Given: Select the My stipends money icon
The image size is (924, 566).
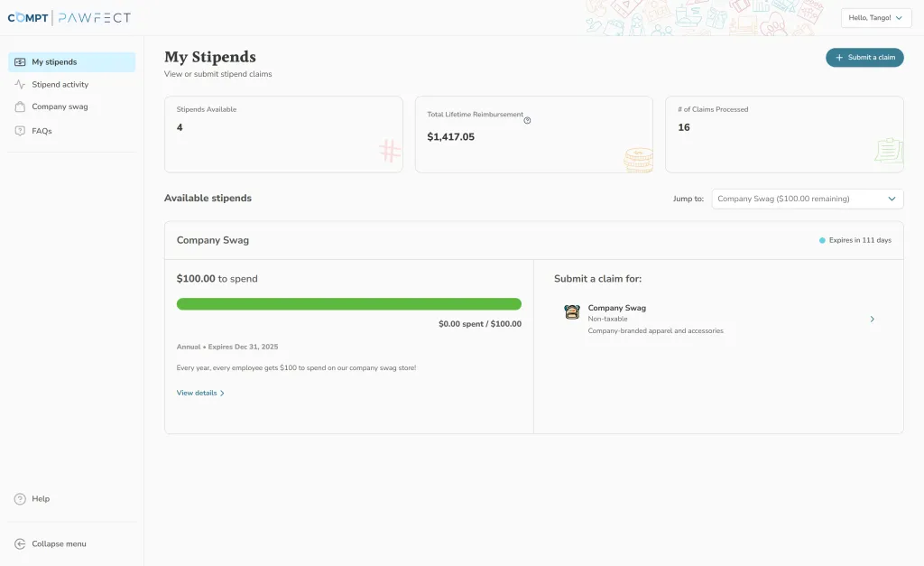Looking at the screenshot, I should point(20,61).
